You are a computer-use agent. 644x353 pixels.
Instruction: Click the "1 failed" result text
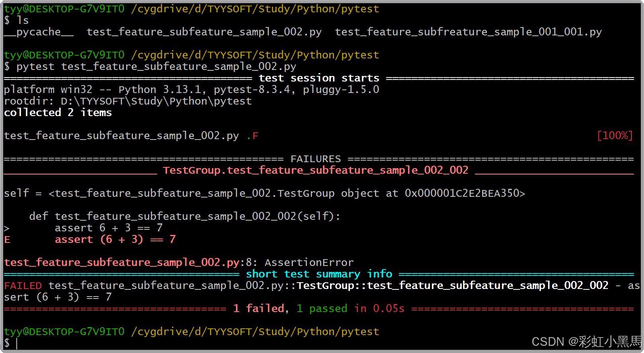(258, 308)
